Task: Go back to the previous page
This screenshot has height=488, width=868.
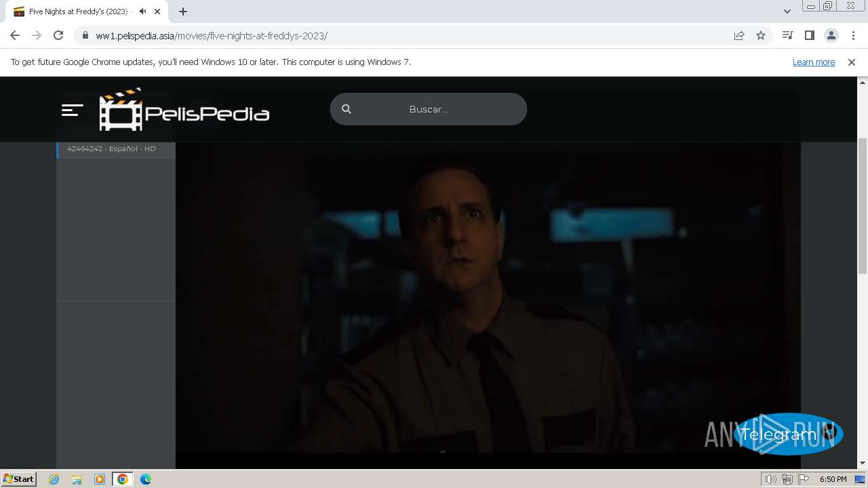Action: tap(15, 35)
